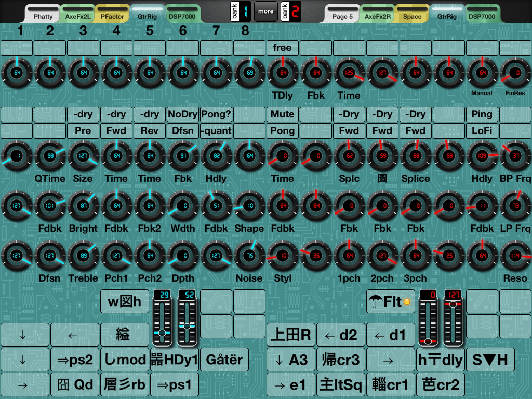Image resolution: width=532 pixels, height=399 pixels.
Task: Click the LP Frq knob
Action: 515,206
